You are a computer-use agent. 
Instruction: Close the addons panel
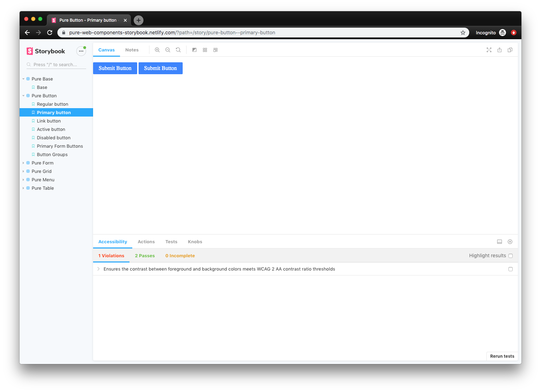[510, 241]
